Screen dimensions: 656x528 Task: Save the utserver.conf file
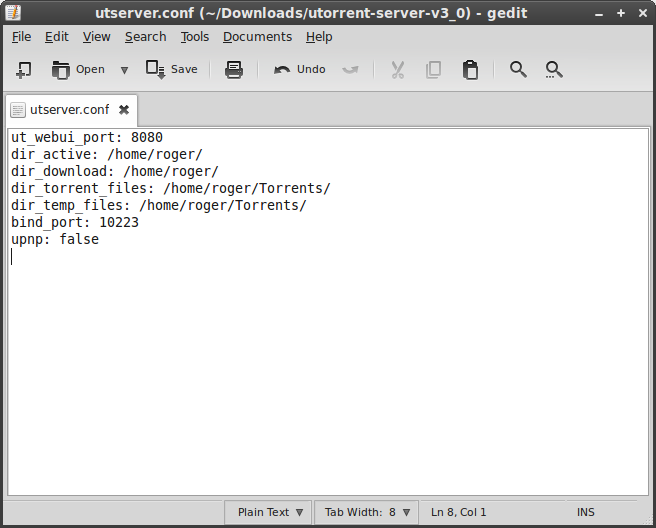click(x=172, y=69)
